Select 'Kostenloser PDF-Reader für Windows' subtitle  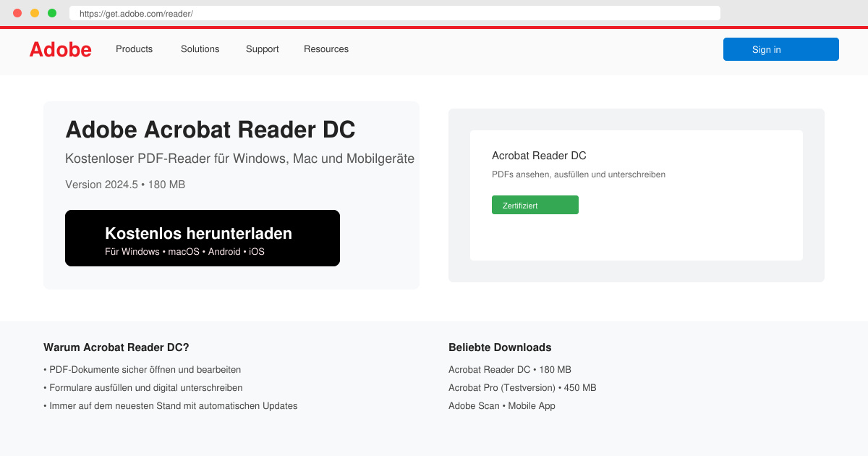click(x=240, y=159)
